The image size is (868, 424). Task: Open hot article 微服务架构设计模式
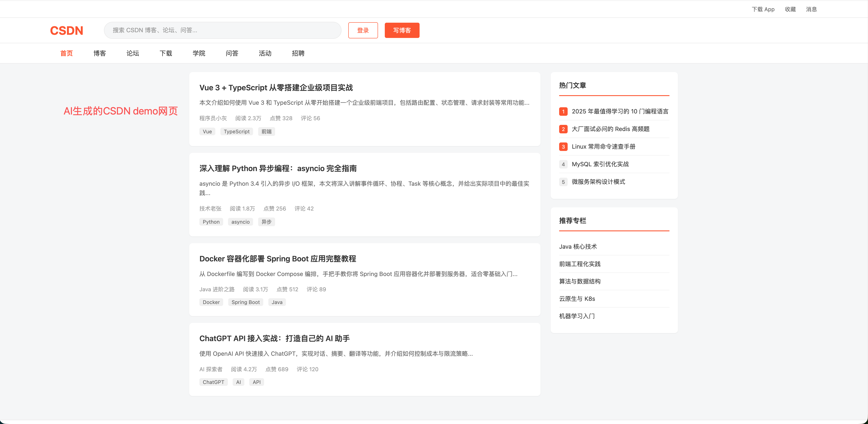tap(598, 182)
